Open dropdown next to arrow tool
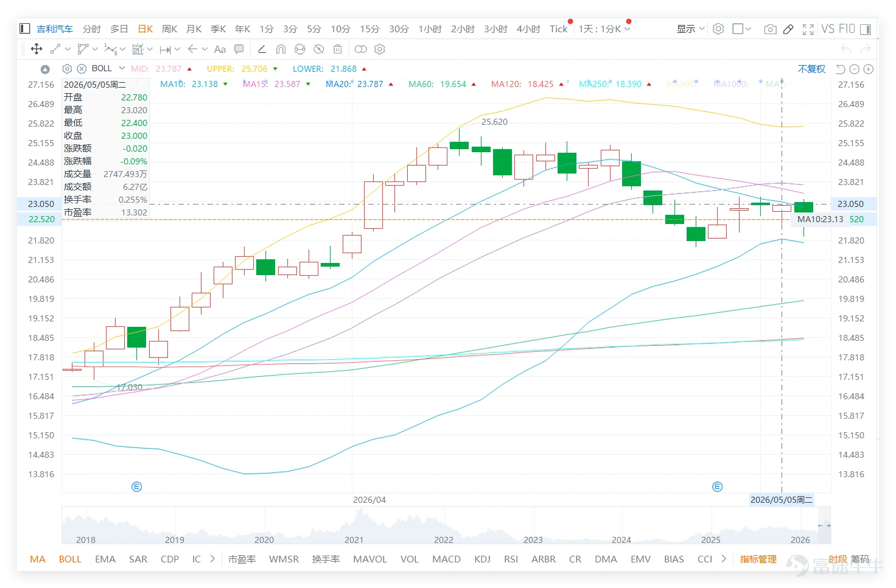 (x=205, y=49)
